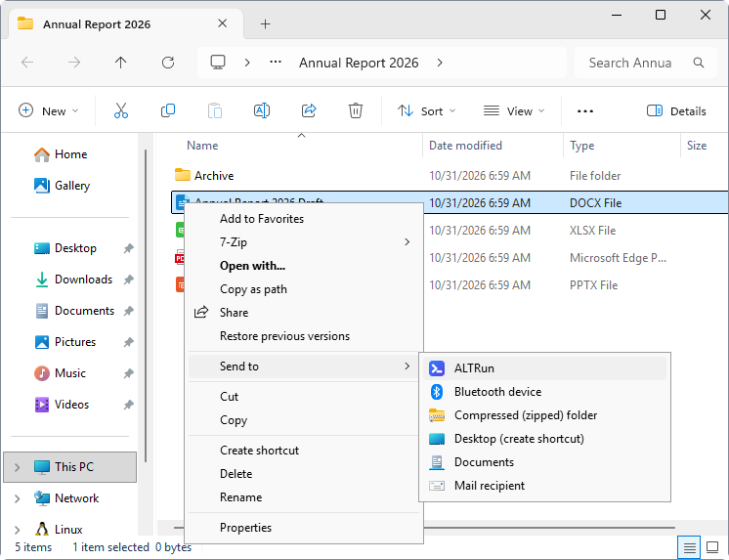Choose Delete in context menu
Screen dimensions: 729x560
tap(304, 474)
